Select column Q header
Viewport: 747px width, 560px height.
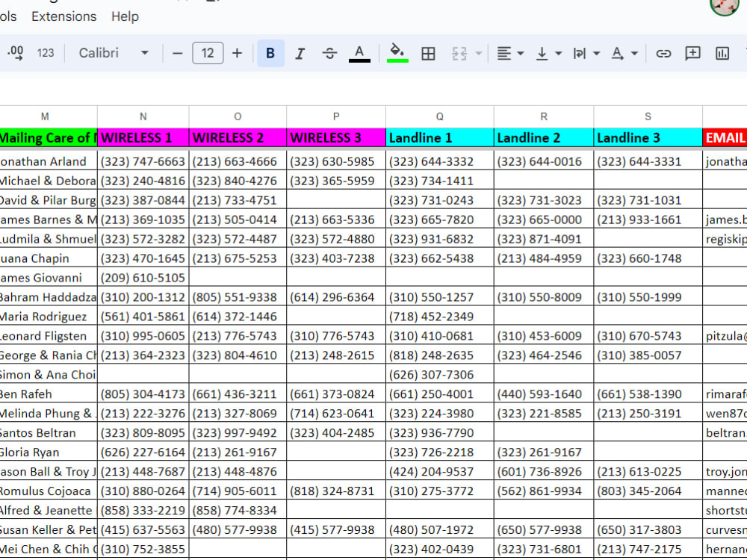pos(440,116)
